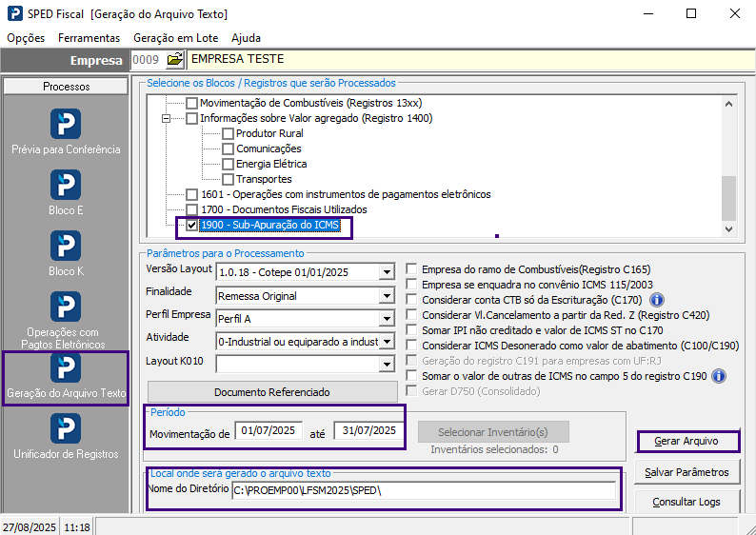
Task: Open the Finalidade dropdown
Action: (387, 295)
